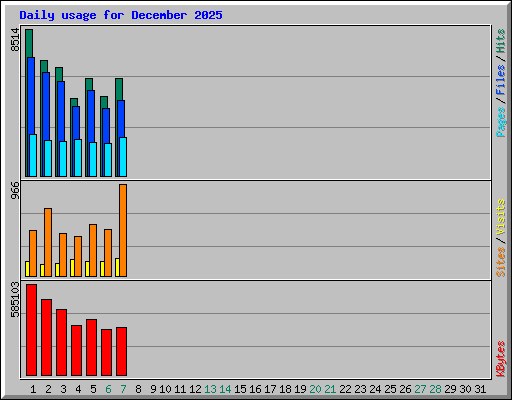This screenshot has height=400, width=512.
Task: Pick the tallest orange Sites bar on day 7
Action: 123,230
